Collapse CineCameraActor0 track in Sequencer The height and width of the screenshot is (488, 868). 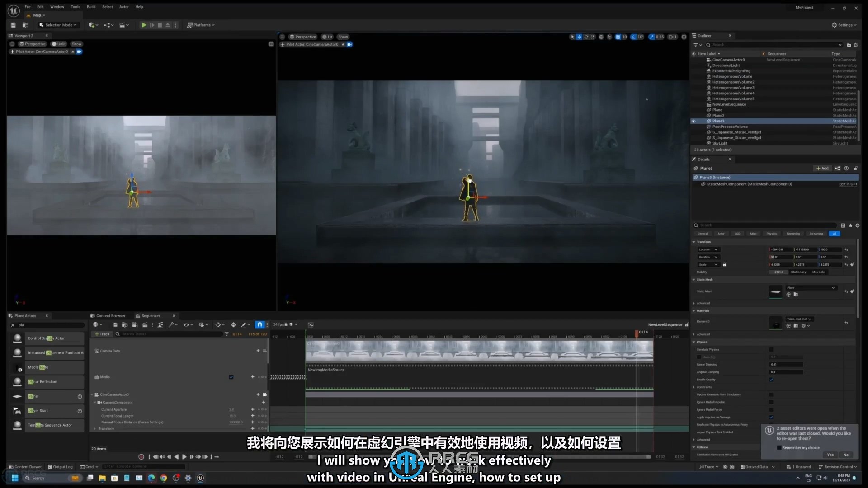pos(92,394)
